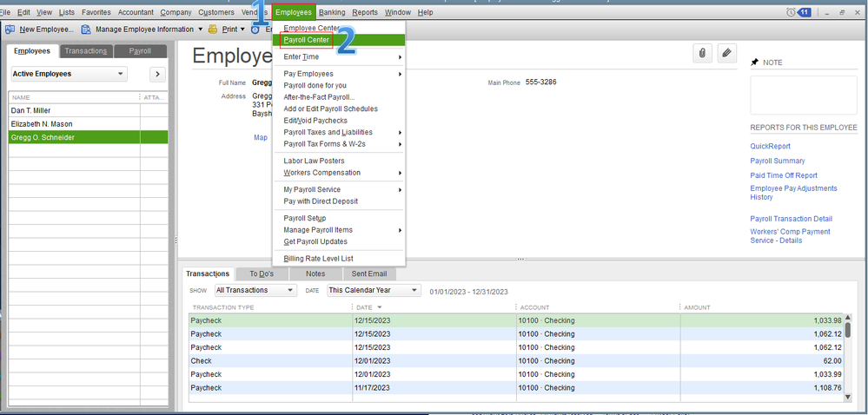Viewport: 868px width, 415px height.
Task: Open the Banking menu
Action: coord(332,12)
